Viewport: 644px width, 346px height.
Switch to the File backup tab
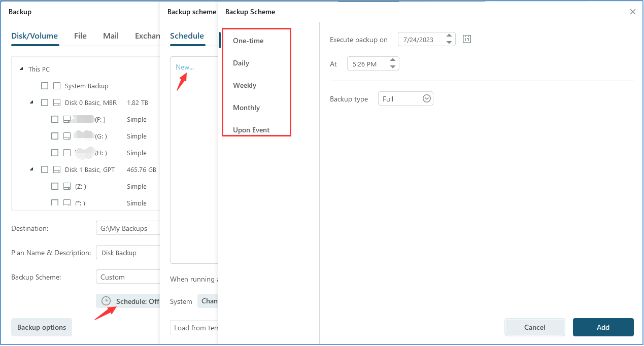[80, 36]
